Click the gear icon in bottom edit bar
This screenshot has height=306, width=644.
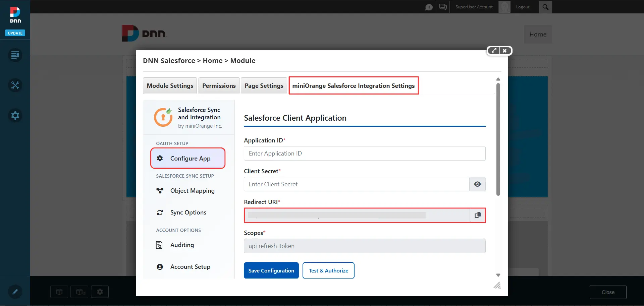tap(100, 292)
